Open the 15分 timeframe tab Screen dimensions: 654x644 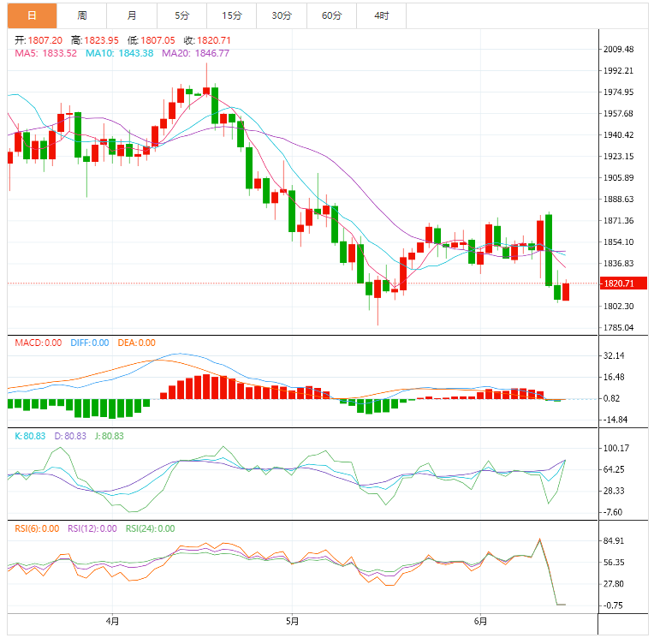231,16
